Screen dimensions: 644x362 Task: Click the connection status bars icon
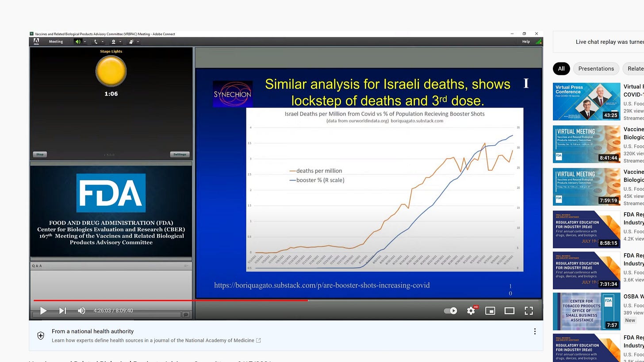538,42
